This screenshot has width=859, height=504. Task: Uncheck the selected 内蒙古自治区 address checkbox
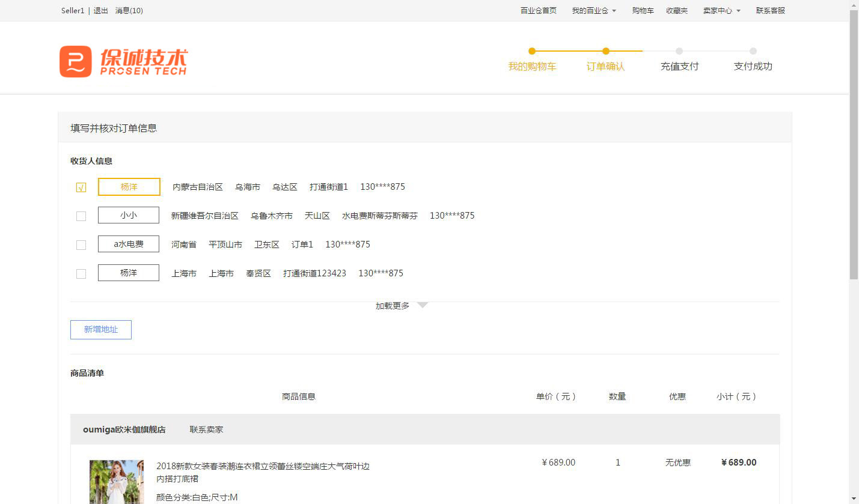point(81,187)
